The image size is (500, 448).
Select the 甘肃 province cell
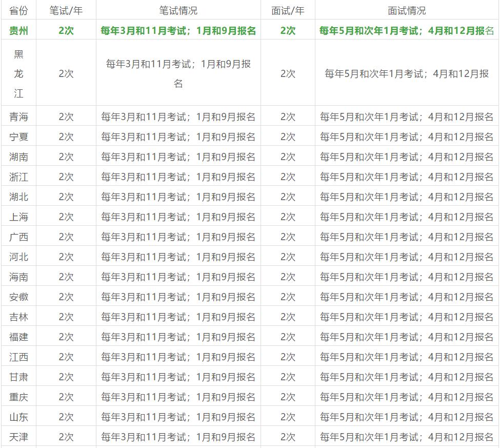pos(18,377)
